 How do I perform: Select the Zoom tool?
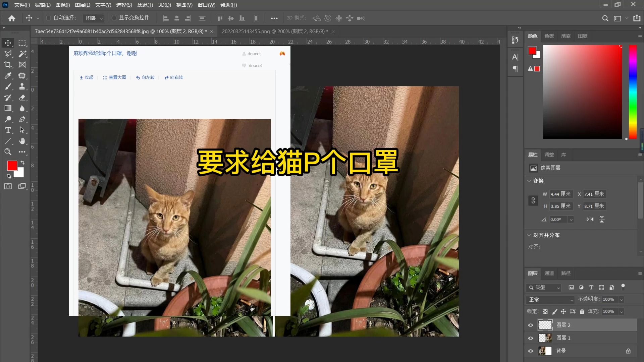click(x=8, y=152)
